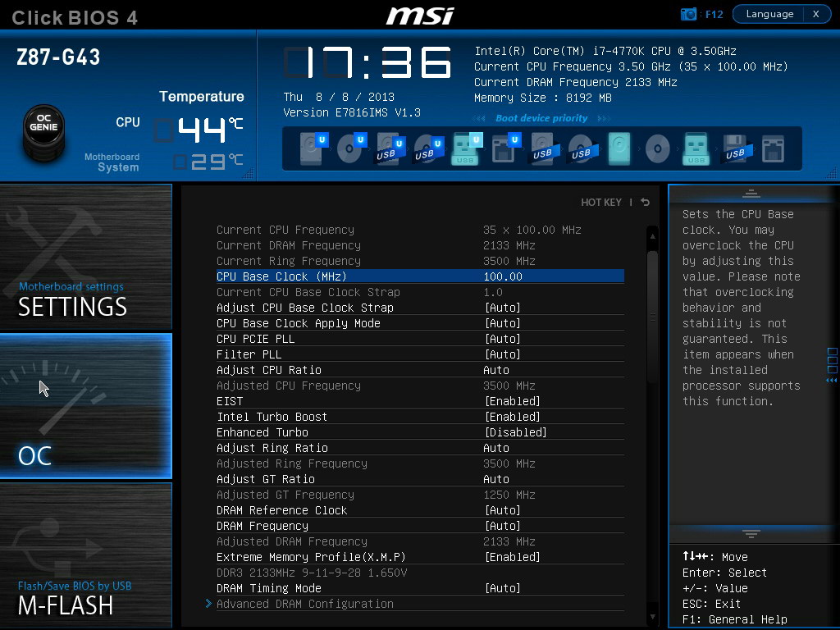Click Current CPU Base Clock Strap row
The width and height of the screenshot is (840, 630).
pyautogui.click(x=420, y=292)
